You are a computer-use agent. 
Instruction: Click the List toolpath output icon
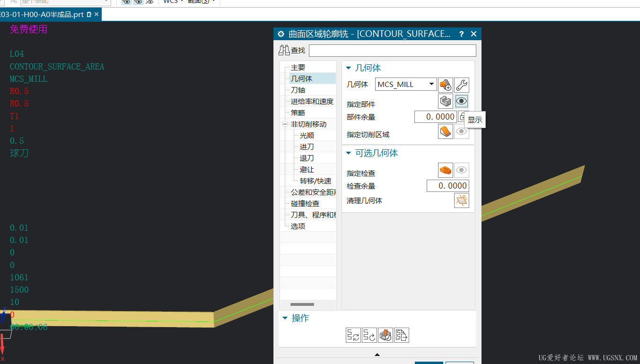[402, 335]
